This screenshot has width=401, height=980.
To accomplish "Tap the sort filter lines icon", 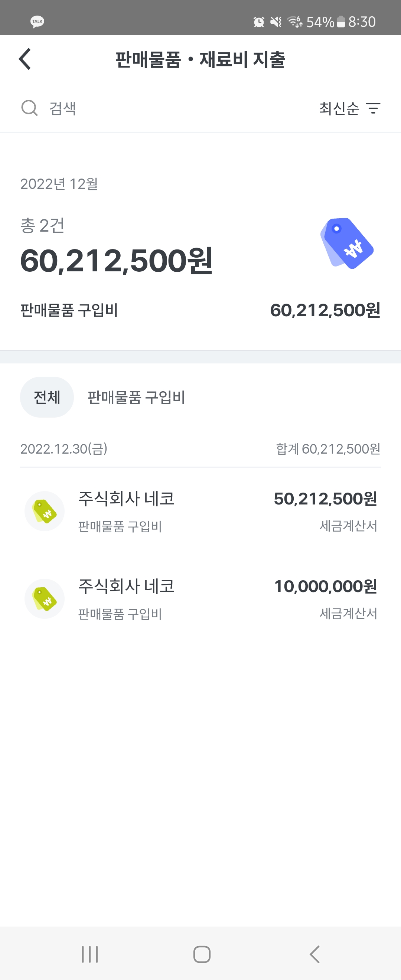I will pyautogui.click(x=373, y=108).
